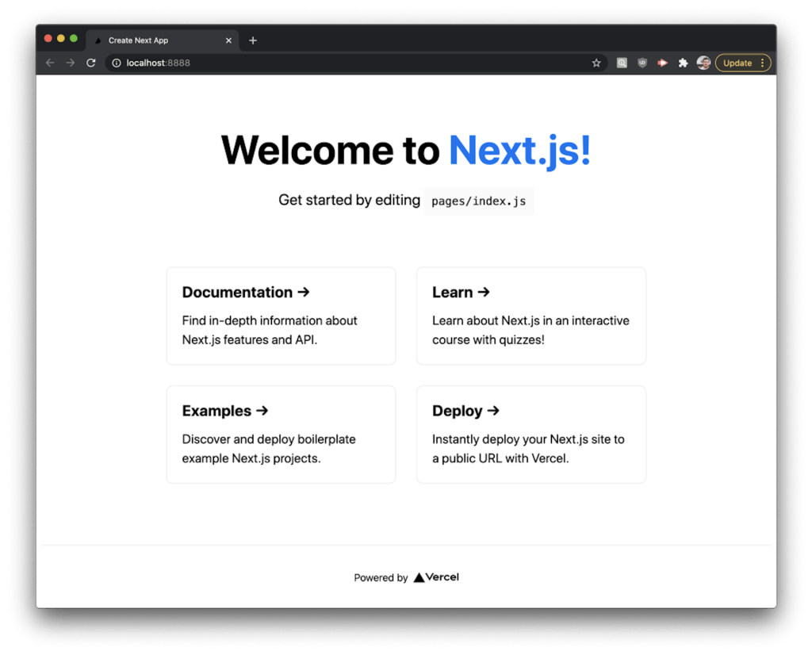Open the Learn card
This screenshot has width=812, height=655.
coord(530,316)
